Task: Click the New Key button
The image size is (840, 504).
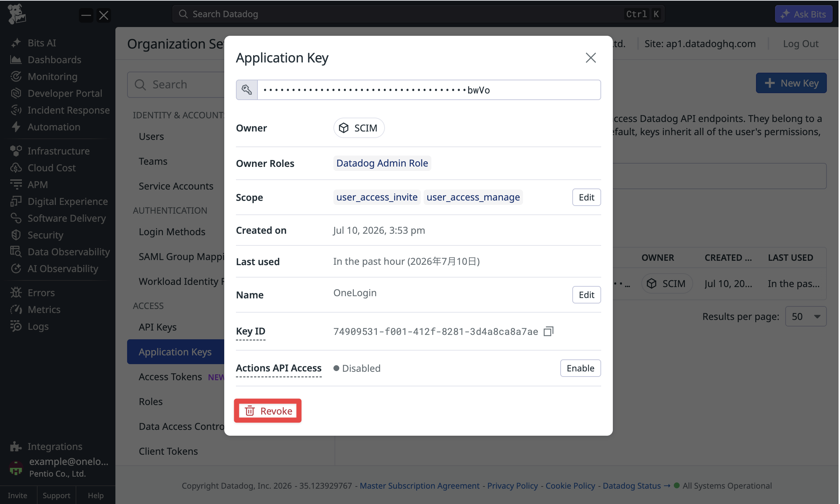Action: [791, 83]
